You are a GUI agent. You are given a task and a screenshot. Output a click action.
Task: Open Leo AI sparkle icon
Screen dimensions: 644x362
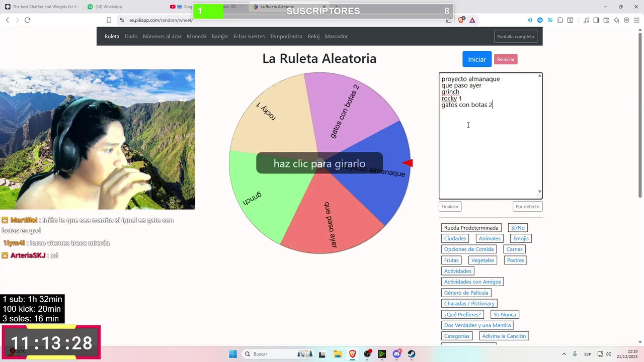pos(616,20)
